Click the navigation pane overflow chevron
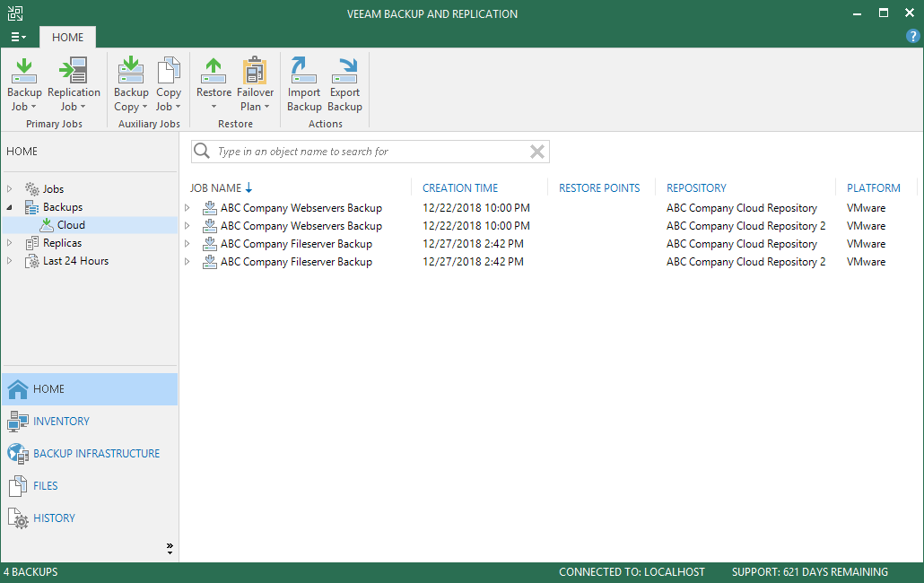 [170, 549]
